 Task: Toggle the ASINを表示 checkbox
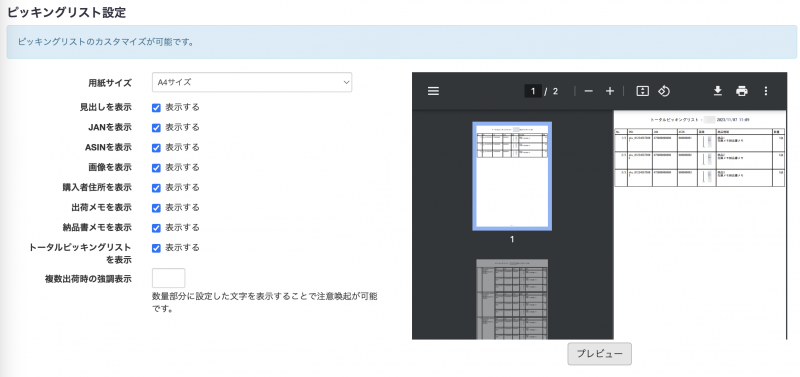(x=157, y=147)
